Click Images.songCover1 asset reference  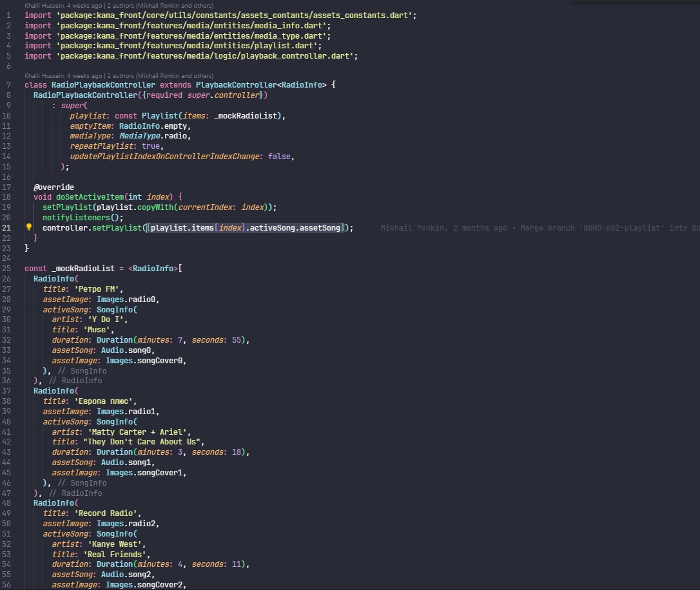click(146, 473)
